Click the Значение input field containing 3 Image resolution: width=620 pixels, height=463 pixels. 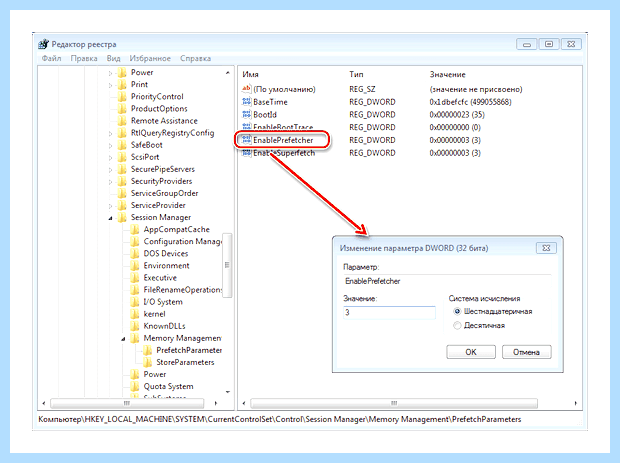coord(389,312)
